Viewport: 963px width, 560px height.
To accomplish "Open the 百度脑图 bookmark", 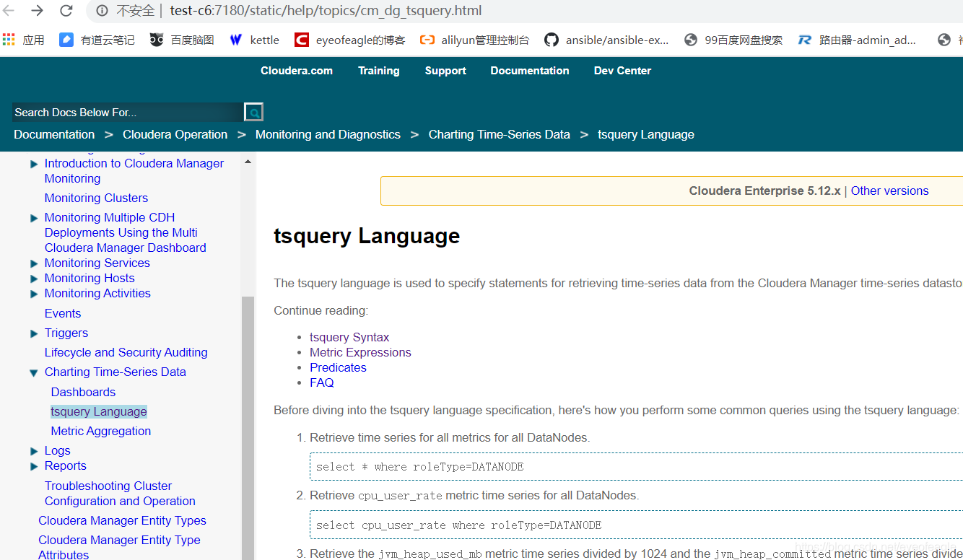I will [x=182, y=40].
